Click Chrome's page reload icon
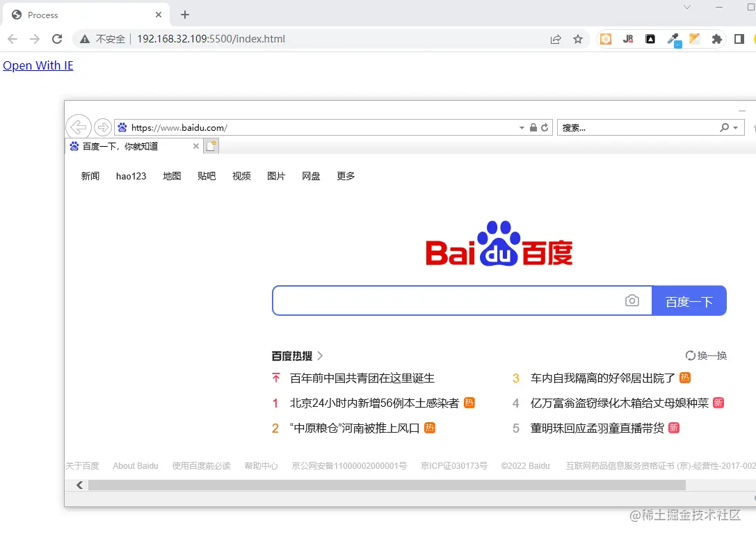Screen dimensions: 756x537 pyautogui.click(x=57, y=39)
